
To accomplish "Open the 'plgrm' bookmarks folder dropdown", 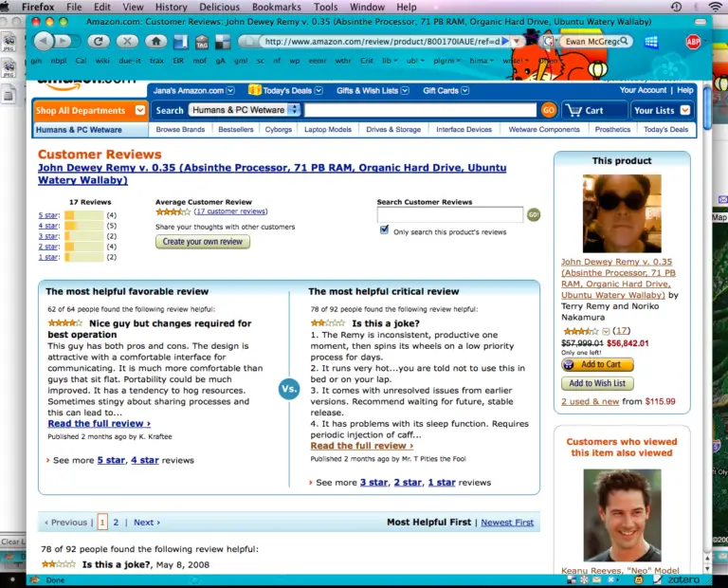I will [446, 61].
